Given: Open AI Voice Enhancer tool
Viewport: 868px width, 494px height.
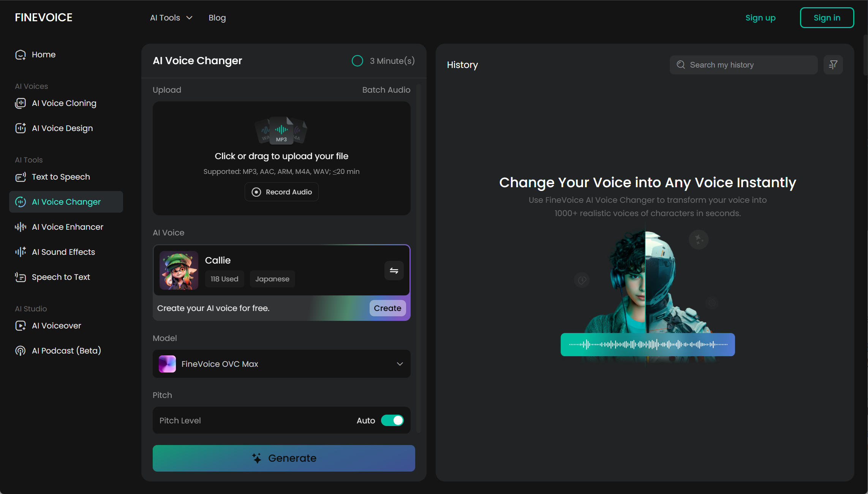Looking at the screenshot, I should 67,227.
